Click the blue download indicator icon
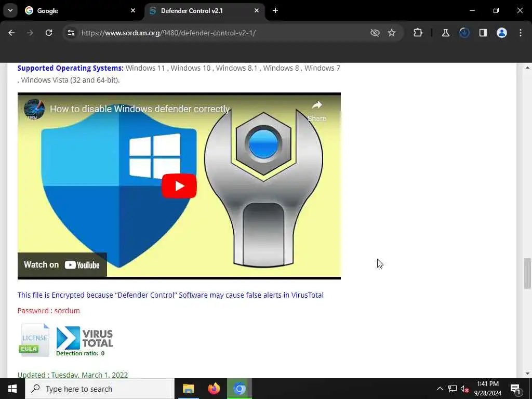532x399 pixels. point(464,33)
